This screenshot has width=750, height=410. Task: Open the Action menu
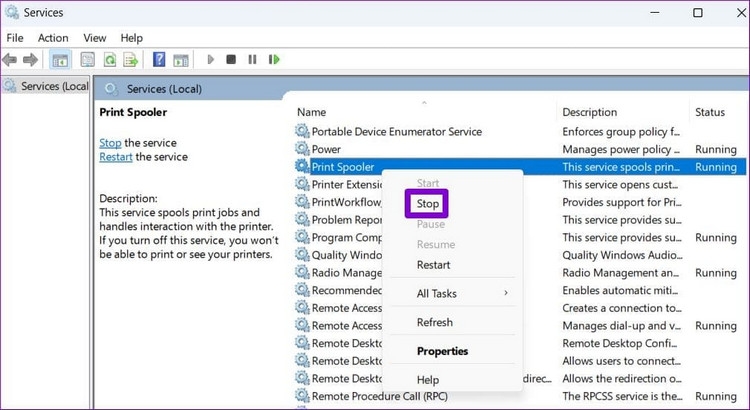point(53,38)
